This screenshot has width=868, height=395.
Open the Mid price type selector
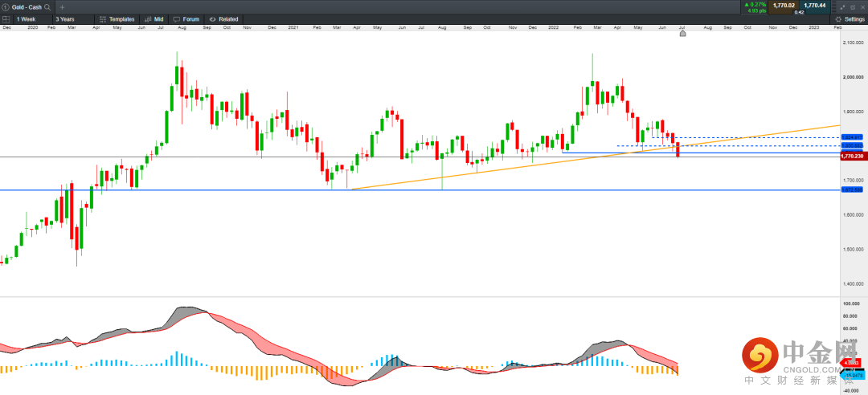[154, 18]
